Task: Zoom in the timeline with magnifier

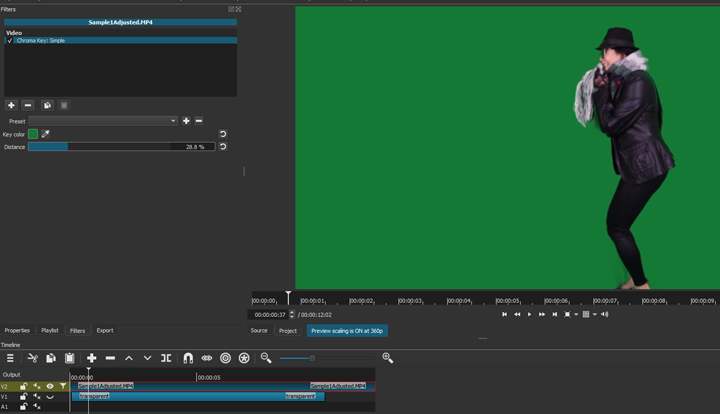Action: tap(387, 358)
